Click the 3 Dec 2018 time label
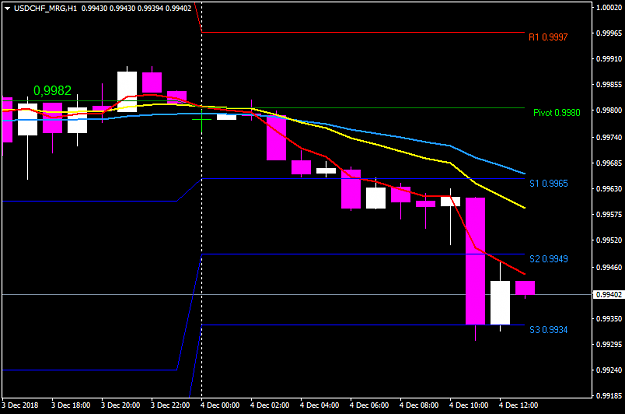The image size is (625, 414). coord(20,405)
